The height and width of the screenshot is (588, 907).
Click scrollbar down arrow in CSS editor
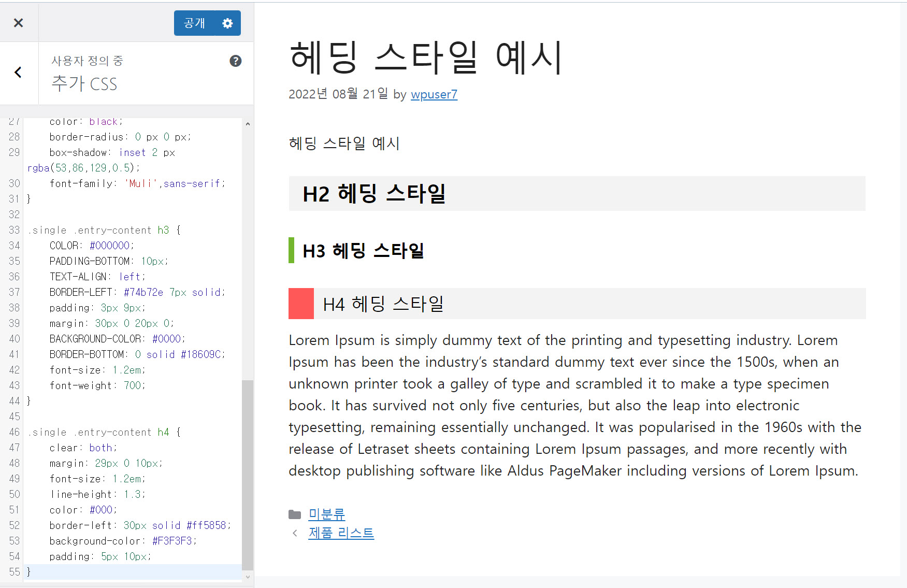(248, 577)
